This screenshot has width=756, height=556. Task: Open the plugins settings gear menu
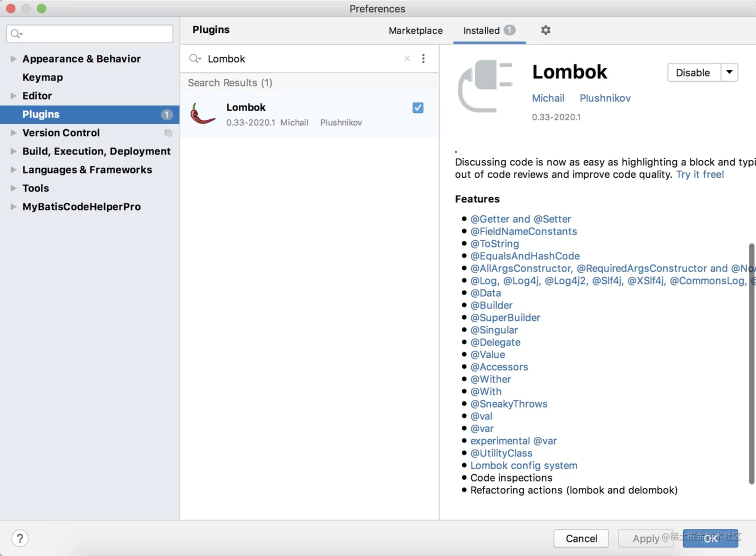(545, 30)
